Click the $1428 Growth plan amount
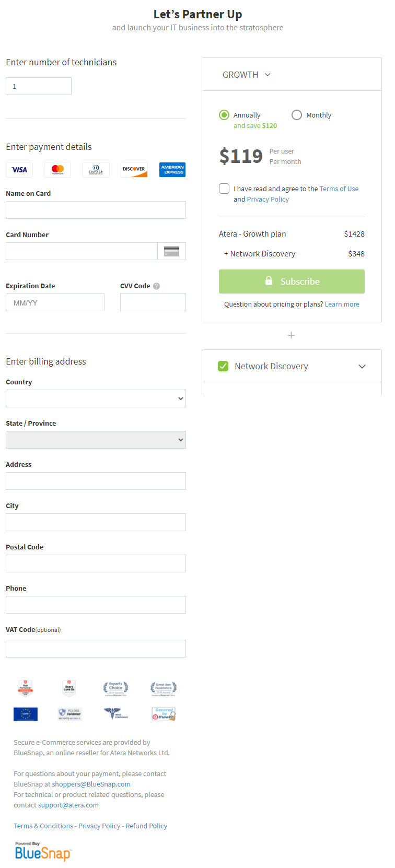395x868 pixels. [354, 234]
